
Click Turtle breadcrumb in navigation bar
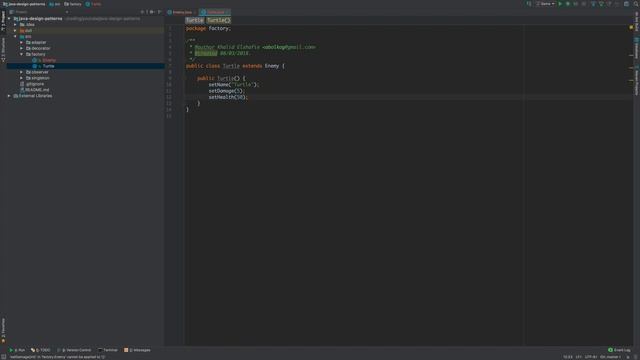coord(93,4)
